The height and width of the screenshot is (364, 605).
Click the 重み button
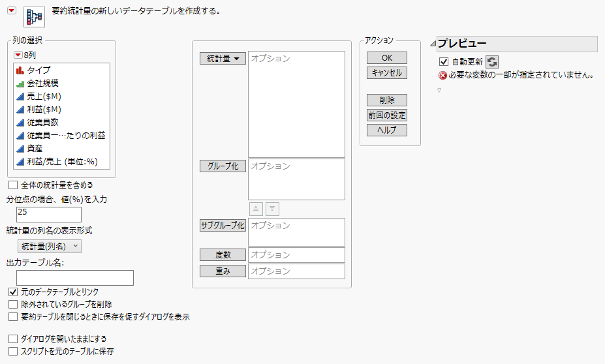(x=223, y=271)
